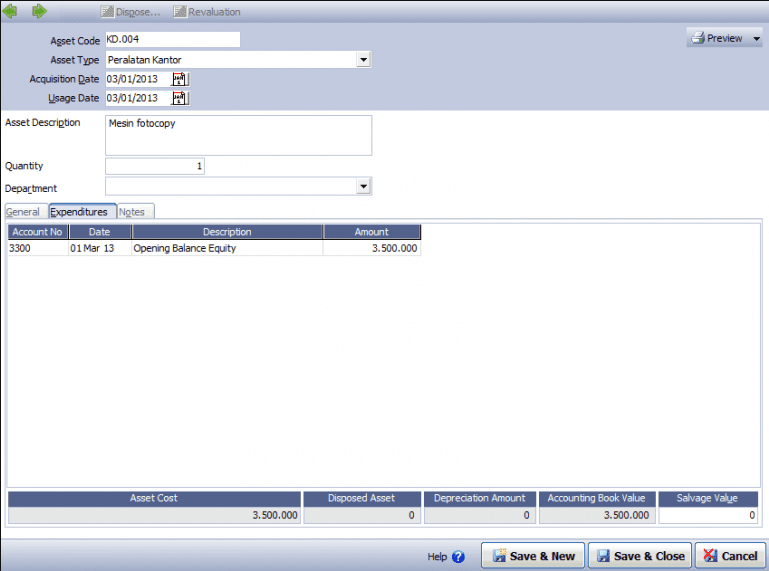Switch to the Notes tab
The width and height of the screenshot is (769, 571).
pyautogui.click(x=132, y=212)
